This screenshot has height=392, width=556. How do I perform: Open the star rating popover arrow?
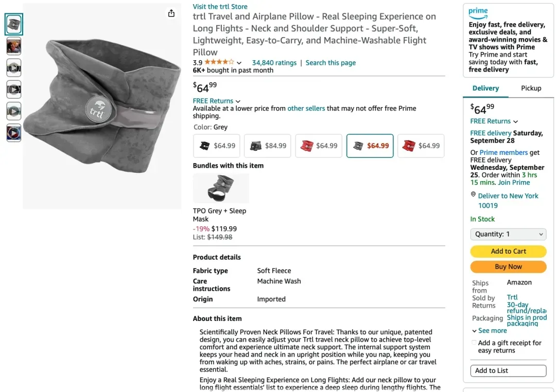coord(239,63)
